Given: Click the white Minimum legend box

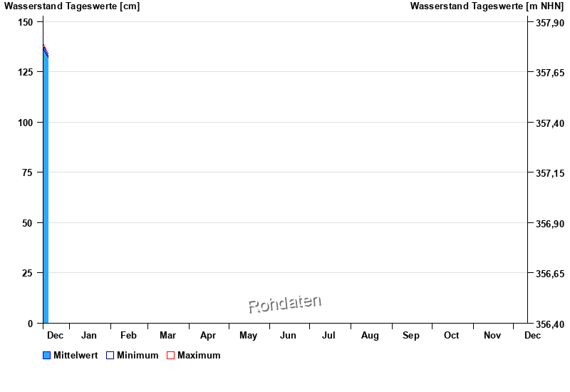Looking at the screenshot, I should [110, 356].
